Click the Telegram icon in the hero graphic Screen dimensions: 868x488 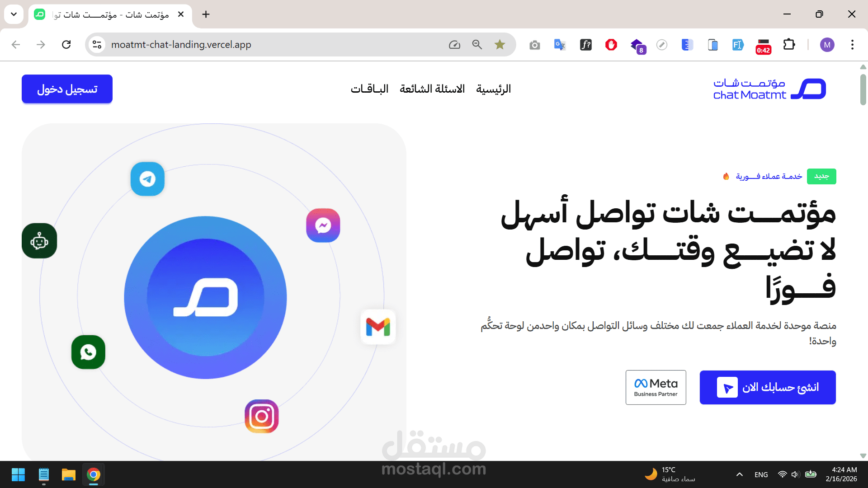click(147, 179)
